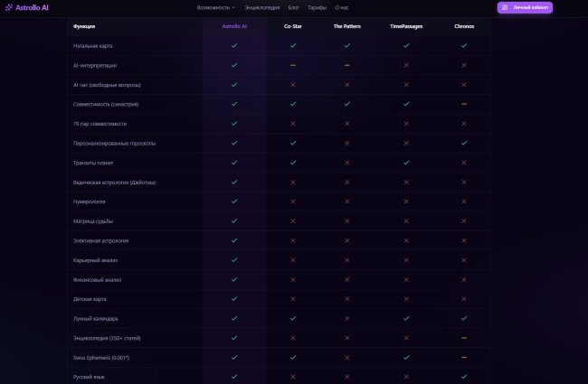
Task: Click TimePassages checkmark in Транзиты планет row
Action: click(406, 163)
